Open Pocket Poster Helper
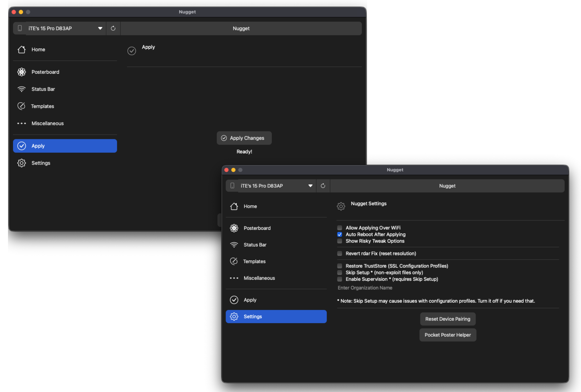The height and width of the screenshot is (392, 581). 448,335
